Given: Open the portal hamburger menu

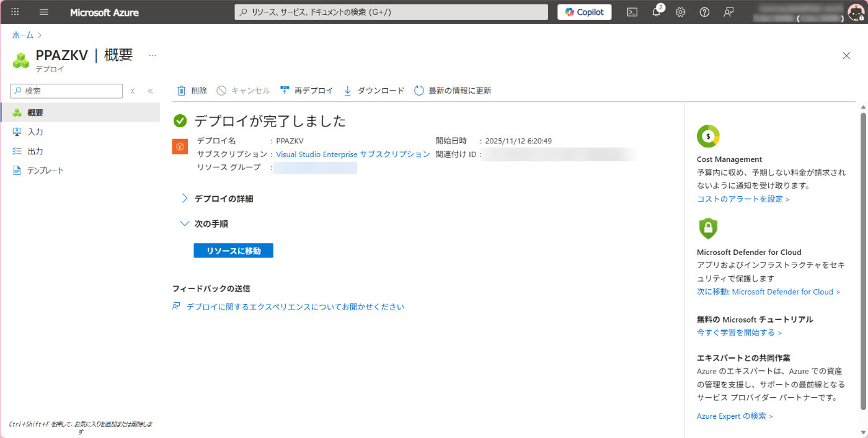Looking at the screenshot, I should click(43, 12).
